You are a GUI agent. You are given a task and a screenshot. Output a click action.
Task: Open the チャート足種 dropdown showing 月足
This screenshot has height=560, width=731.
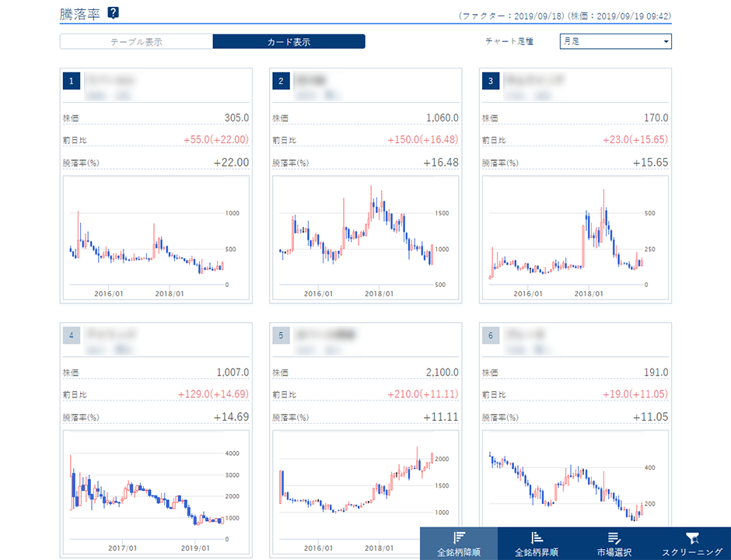coord(614,42)
